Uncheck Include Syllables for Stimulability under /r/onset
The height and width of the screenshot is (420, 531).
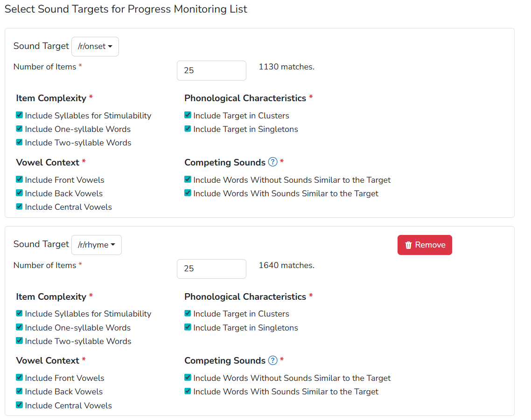tap(19, 115)
